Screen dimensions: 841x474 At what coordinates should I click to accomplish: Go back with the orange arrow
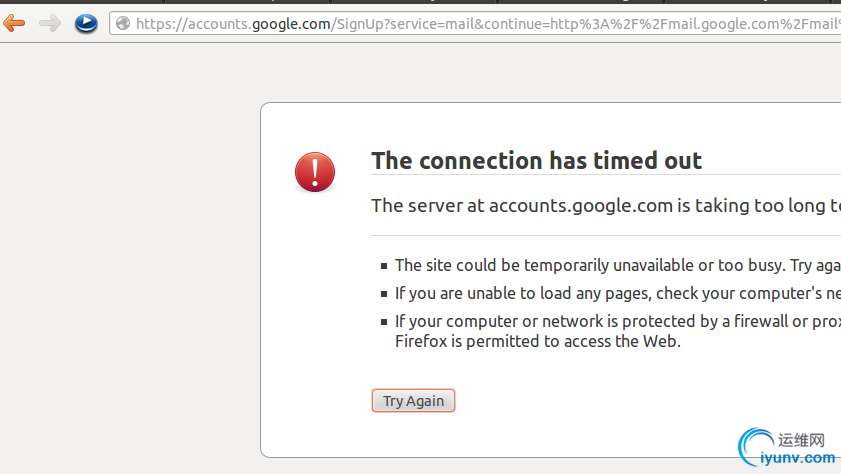tap(14, 23)
